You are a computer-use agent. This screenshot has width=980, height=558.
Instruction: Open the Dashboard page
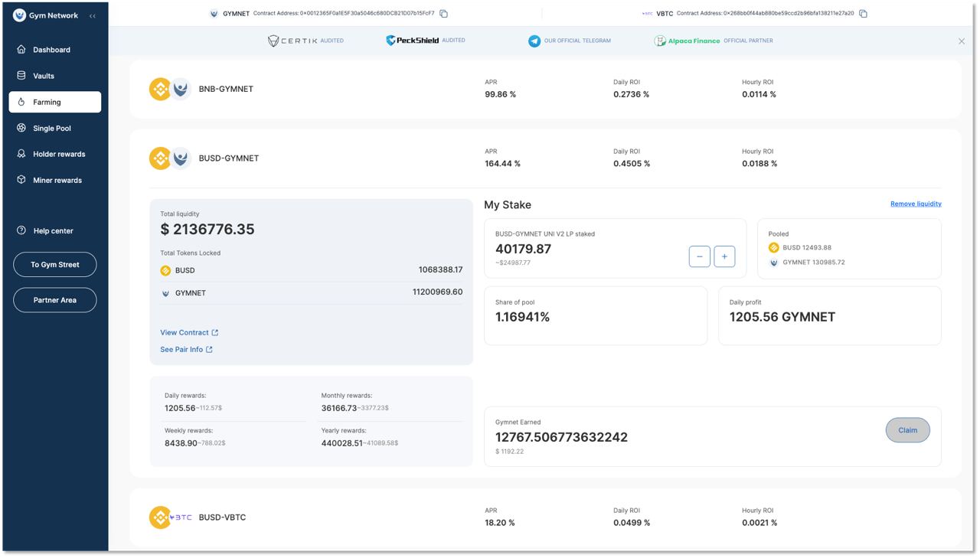(x=51, y=50)
